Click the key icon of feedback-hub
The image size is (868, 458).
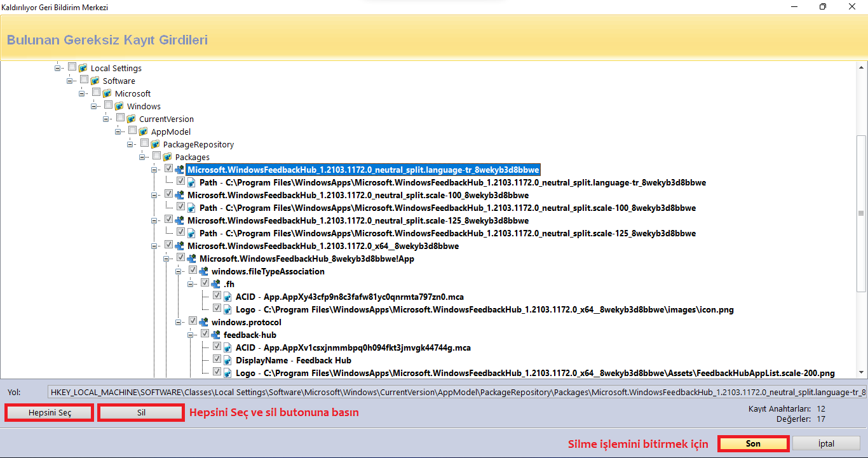216,335
